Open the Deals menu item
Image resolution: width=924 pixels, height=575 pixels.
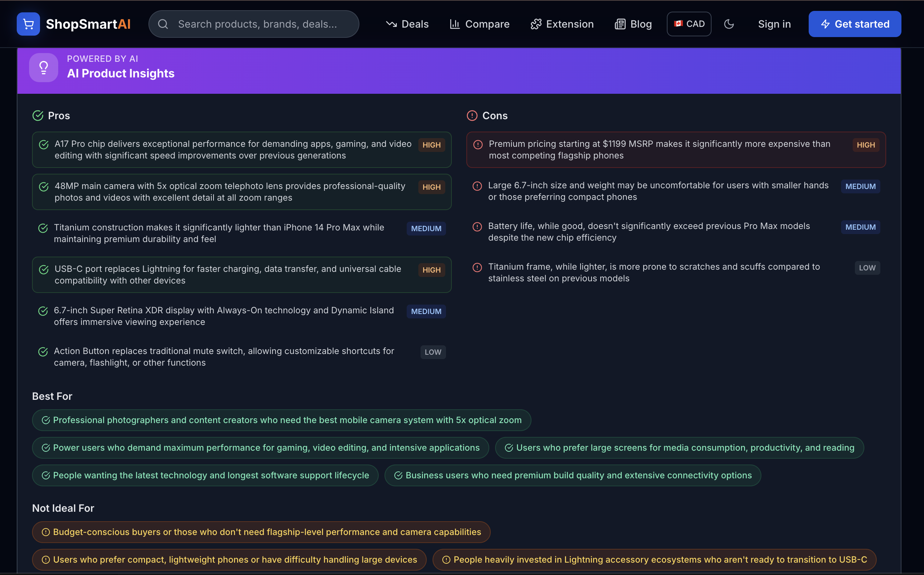(407, 24)
